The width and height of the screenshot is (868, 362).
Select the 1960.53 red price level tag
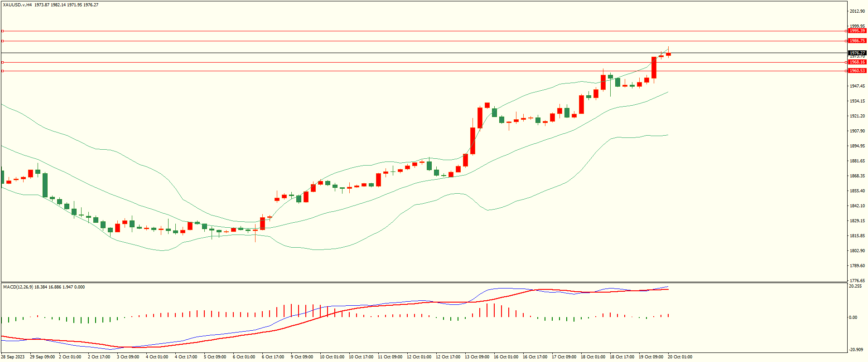[x=857, y=71]
